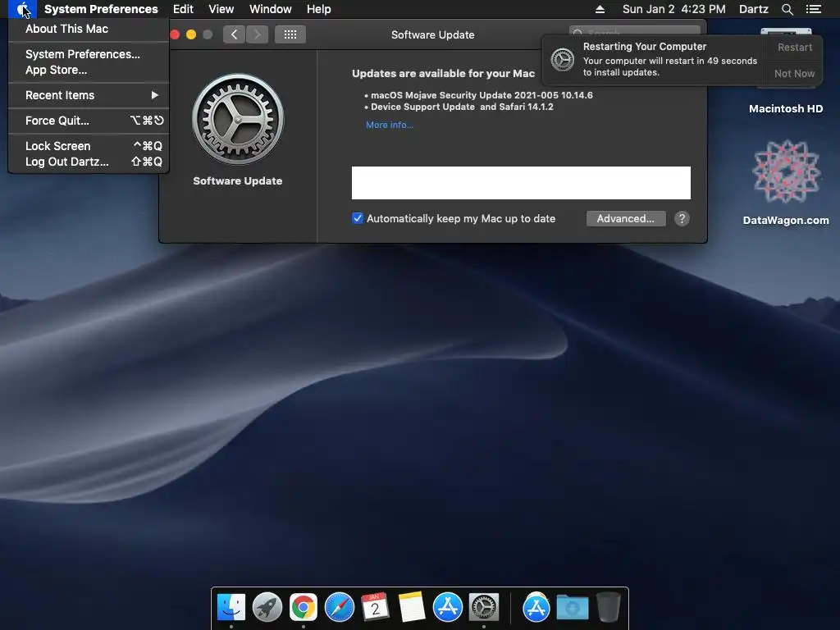Click the eject icon in menu bar
Screen dimensions: 840x630
pos(600,9)
